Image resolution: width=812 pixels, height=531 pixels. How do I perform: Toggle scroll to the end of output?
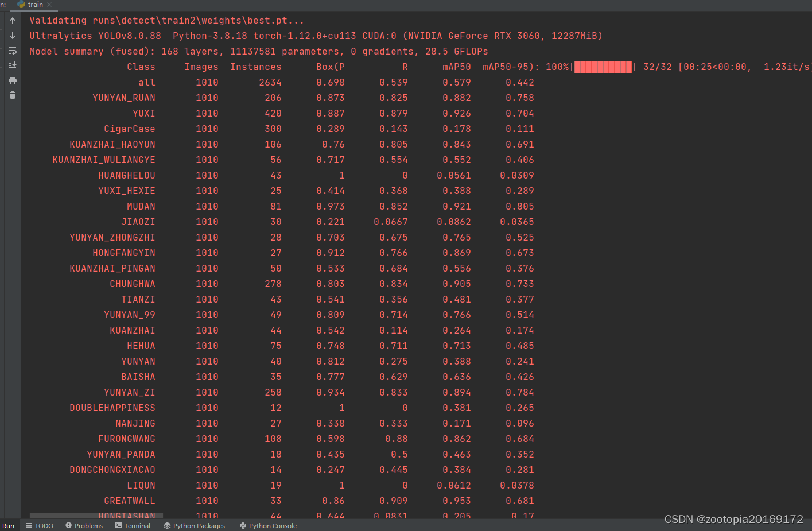(12, 65)
